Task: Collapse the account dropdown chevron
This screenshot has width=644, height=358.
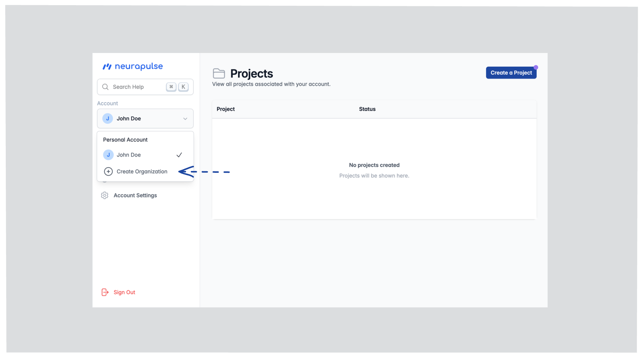Action: click(x=185, y=119)
